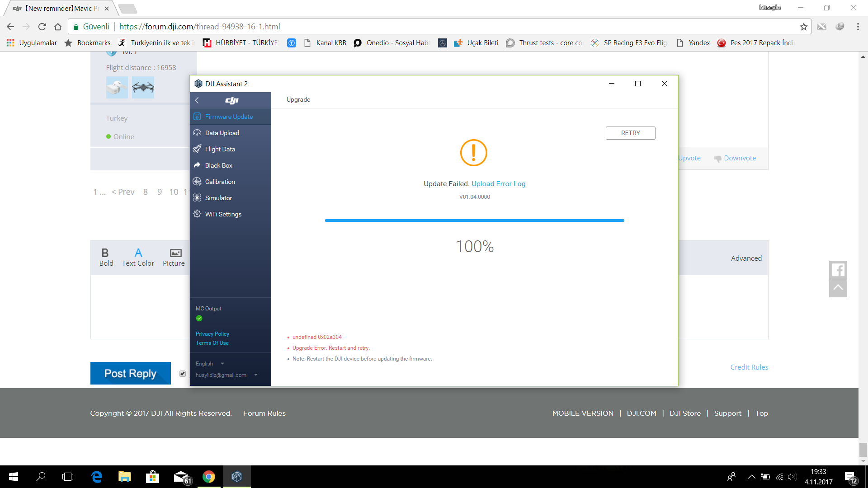
Task: Open the Thrust tests bookmark
Action: point(544,43)
